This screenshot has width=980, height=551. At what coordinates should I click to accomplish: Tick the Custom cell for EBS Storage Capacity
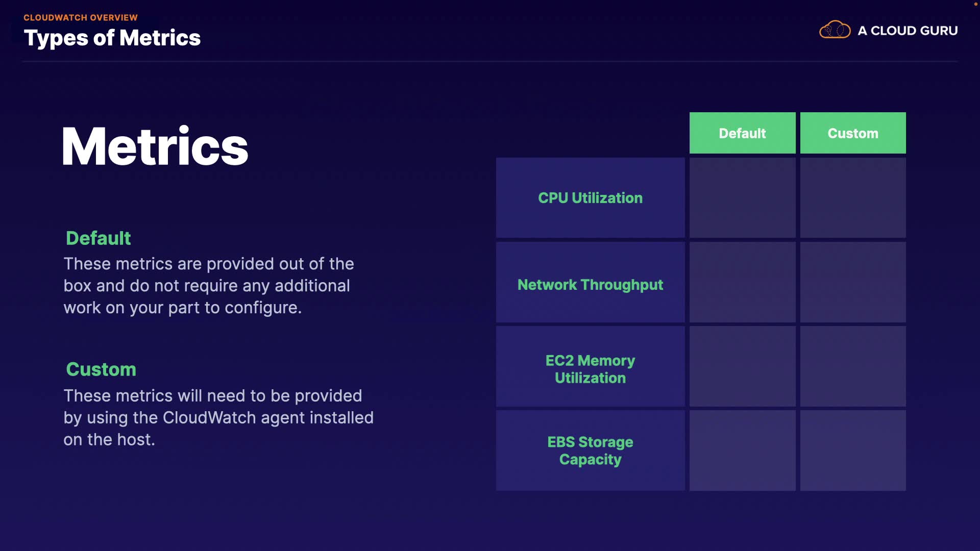click(853, 450)
